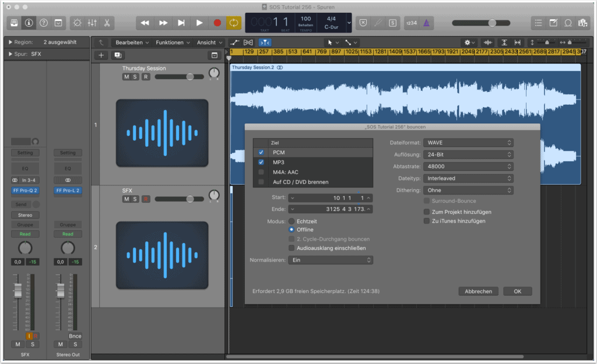
Task: Click the Record button in transport
Action: click(217, 23)
